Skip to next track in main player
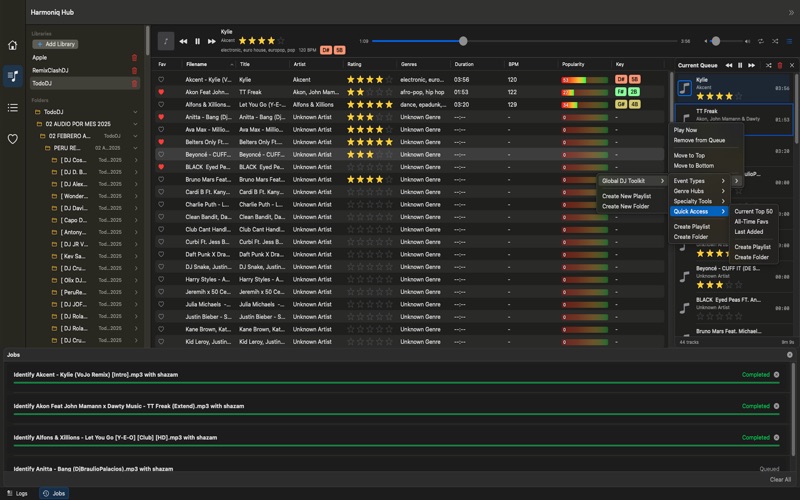Screen dimensions: 800x500 tap(211, 41)
